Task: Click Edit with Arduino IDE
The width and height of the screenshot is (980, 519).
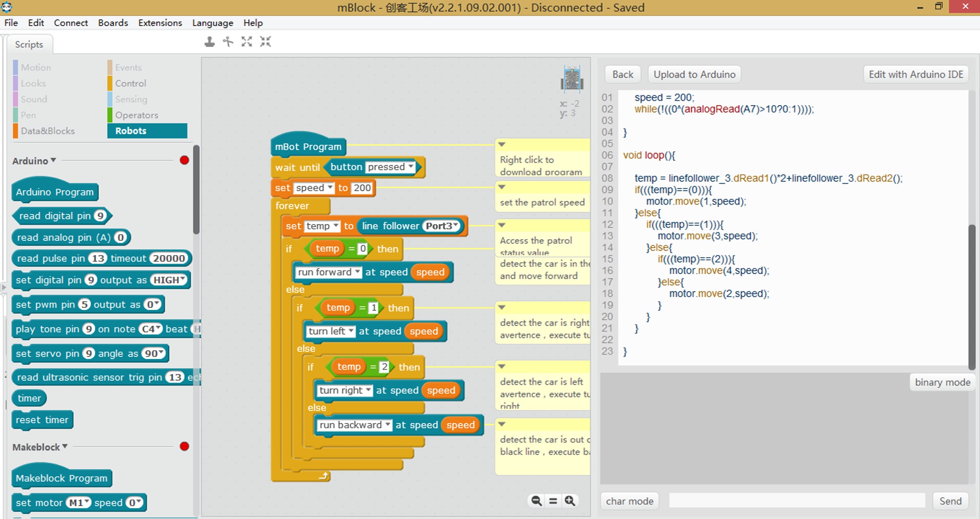Action: pyautogui.click(x=916, y=74)
